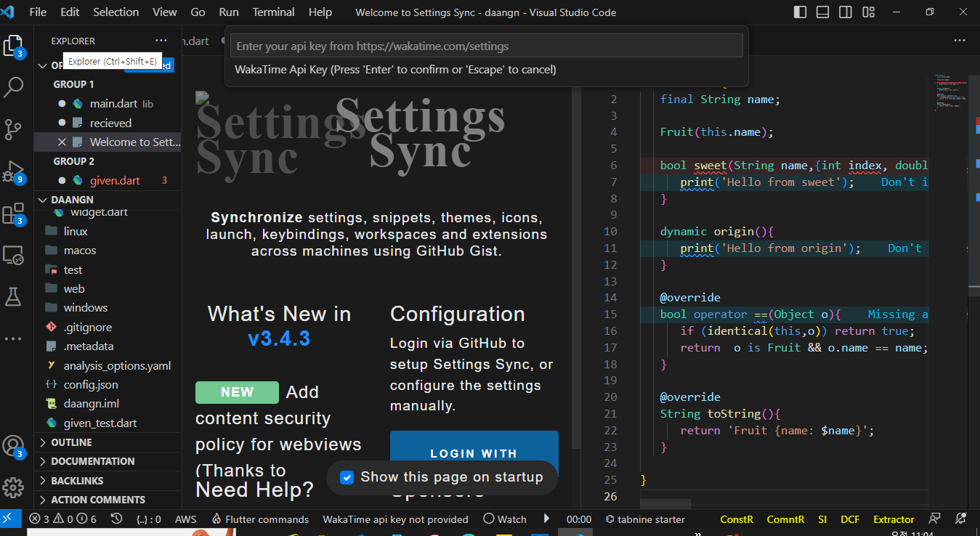Open tabnine starter status item
The image size is (980, 536).
pos(645,519)
